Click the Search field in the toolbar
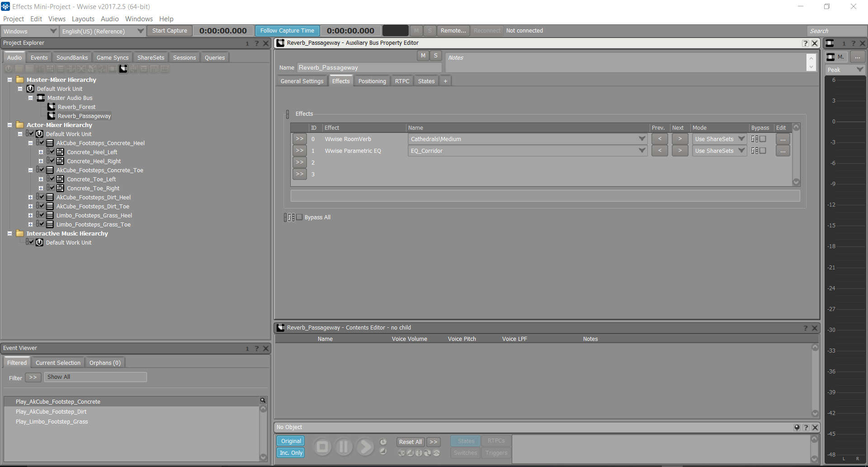 coord(836,31)
